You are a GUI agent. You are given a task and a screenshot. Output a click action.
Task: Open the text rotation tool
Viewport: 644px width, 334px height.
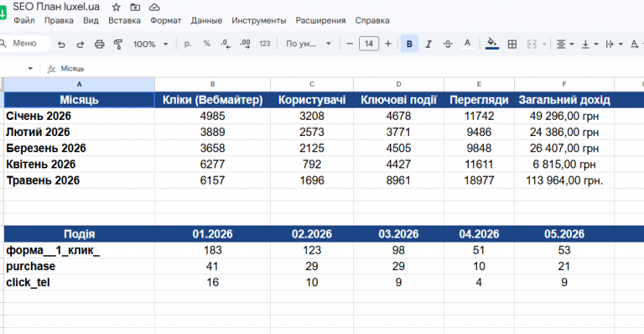click(635, 44)
